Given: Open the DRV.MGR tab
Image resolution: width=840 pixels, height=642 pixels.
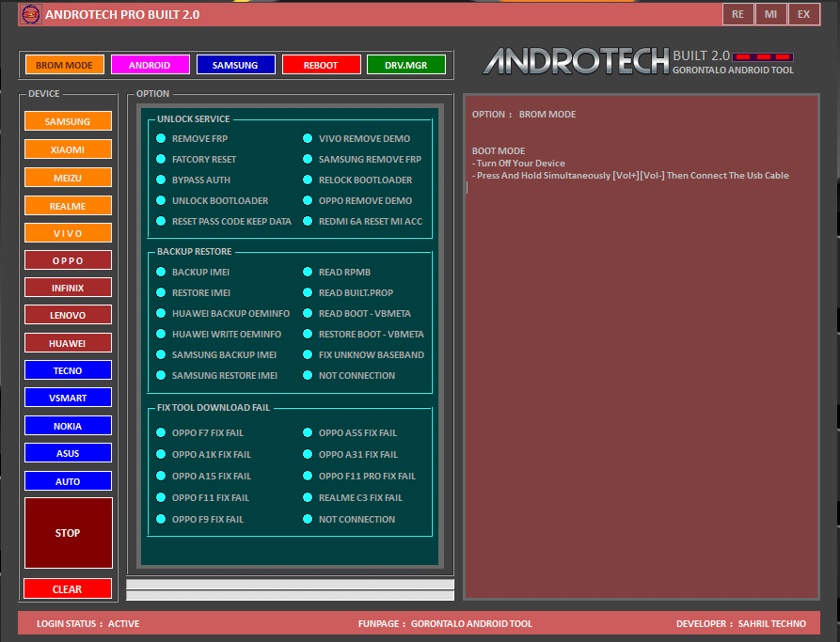Looking at the screenshot, I should pyautogui.click(x=406, y=65).
